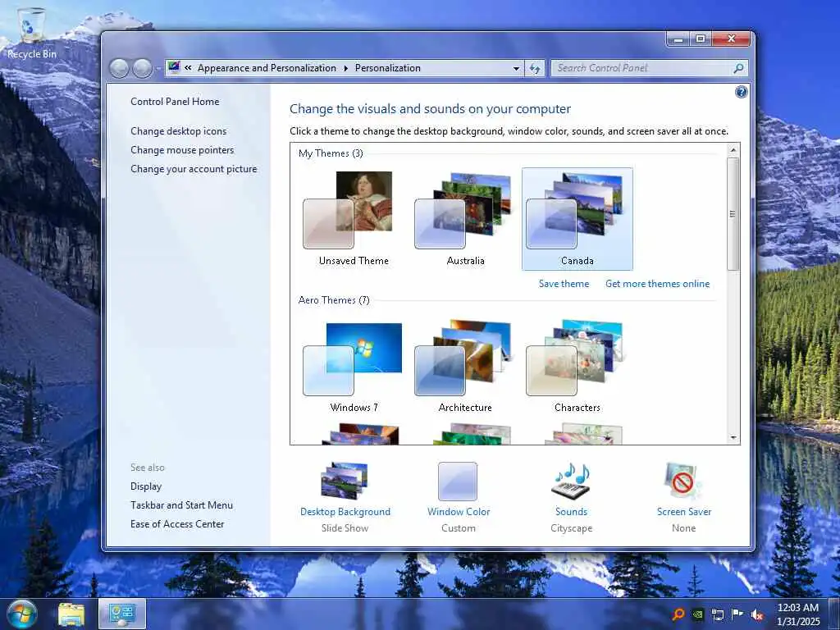Select the Canada theme

tap(577, 218)
